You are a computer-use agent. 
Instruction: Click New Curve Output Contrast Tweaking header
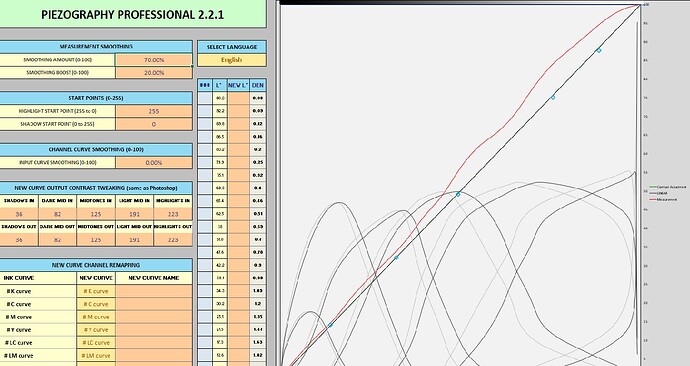tap(96, 188)
